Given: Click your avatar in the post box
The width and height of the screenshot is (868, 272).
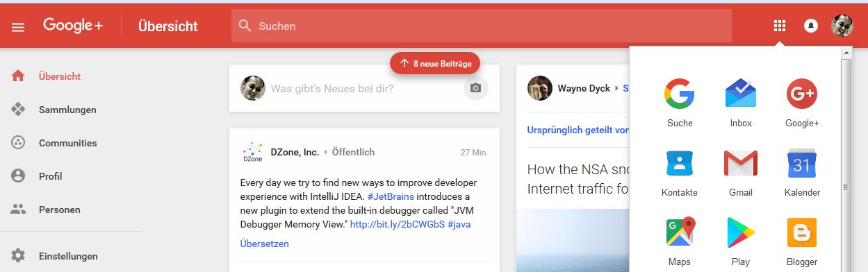Looking at the screenshot, I should point(253,88).
